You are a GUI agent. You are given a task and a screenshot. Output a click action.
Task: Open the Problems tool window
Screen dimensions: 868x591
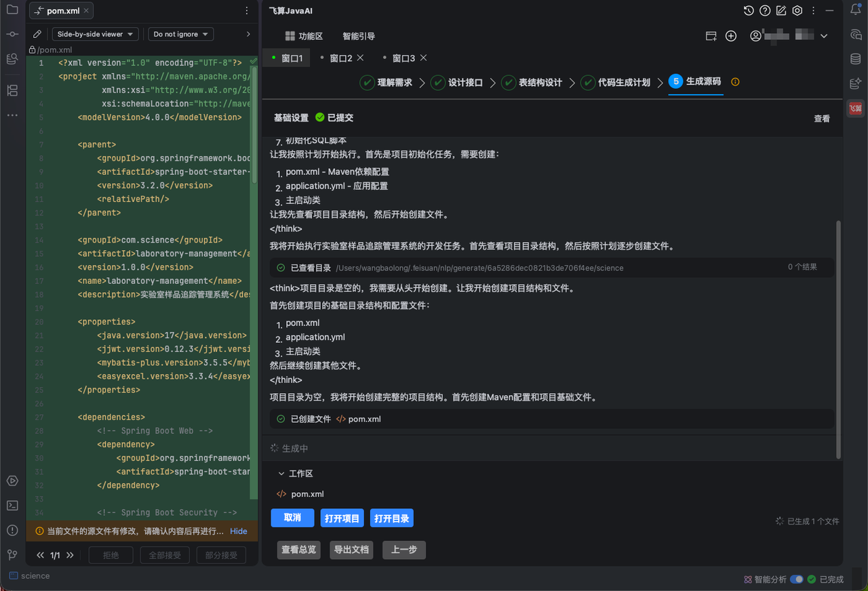(12, 530)
